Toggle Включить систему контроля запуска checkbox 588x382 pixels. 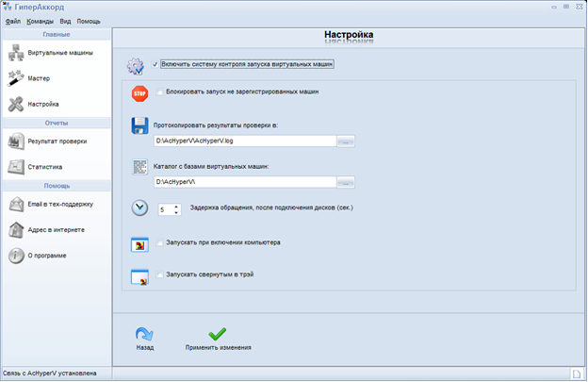[155, 64]
